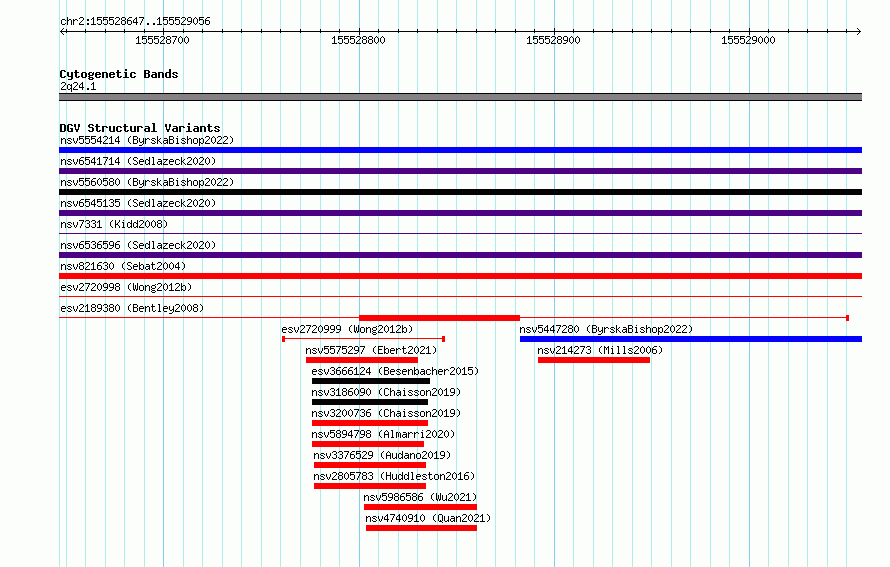Click ruler position 155528800

point(358,40)
